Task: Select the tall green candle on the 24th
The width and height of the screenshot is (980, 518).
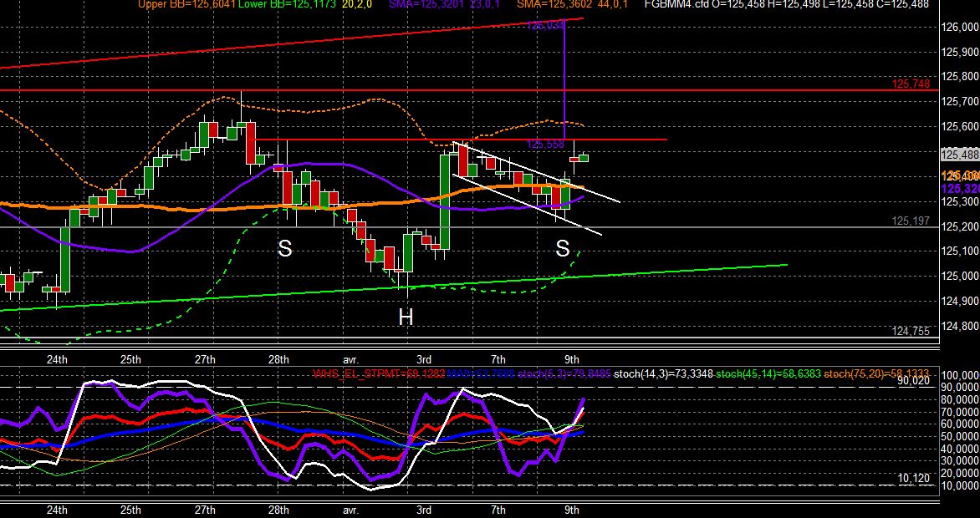Action: coord(64,259)
